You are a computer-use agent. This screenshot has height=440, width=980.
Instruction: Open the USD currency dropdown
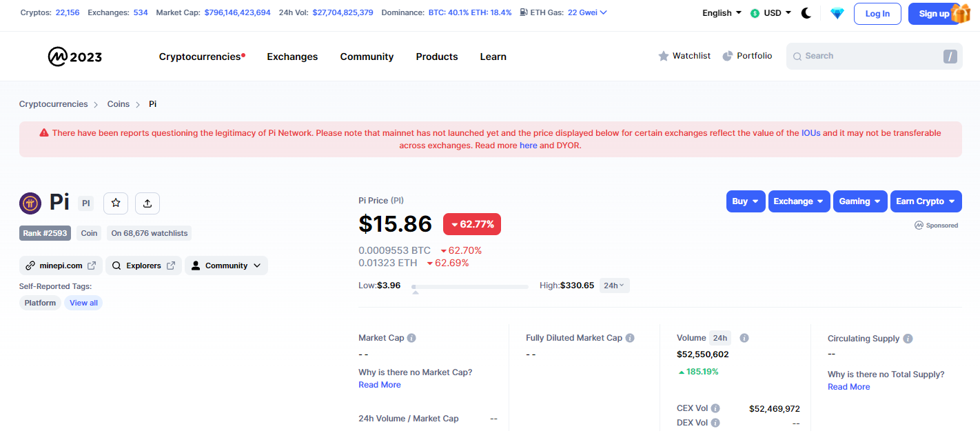click(x=770, y=13)
